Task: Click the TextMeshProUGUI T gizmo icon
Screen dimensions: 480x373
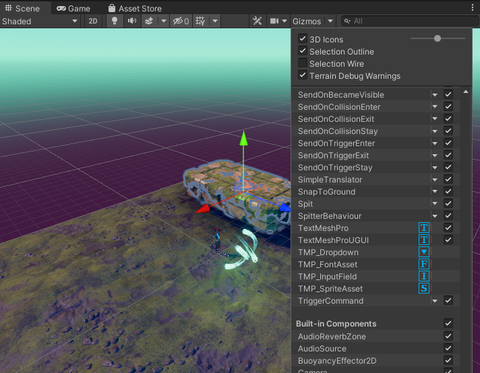Action: point(424,240)
